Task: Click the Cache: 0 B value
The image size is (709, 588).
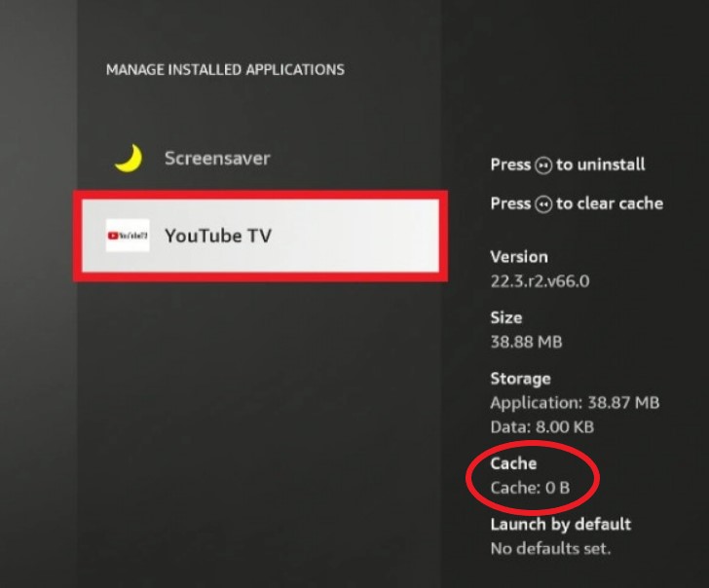Action: [x=530, y=488]
